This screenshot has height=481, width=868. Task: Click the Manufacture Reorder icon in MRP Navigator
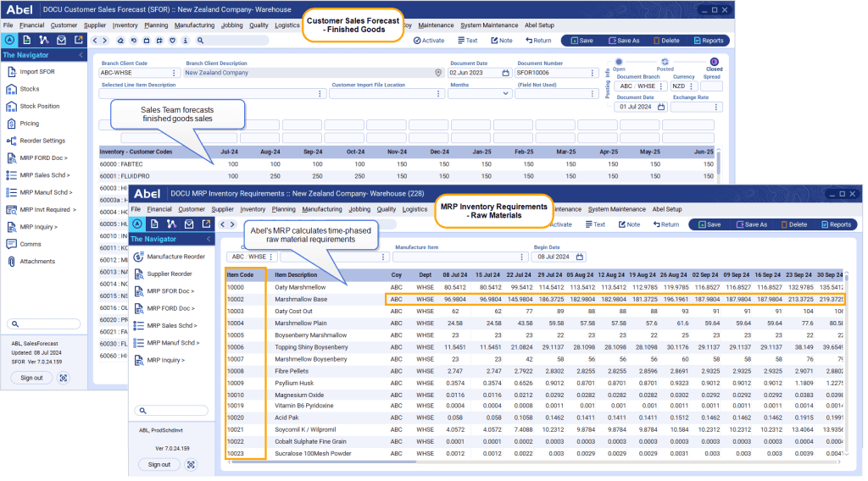[138, 257]
